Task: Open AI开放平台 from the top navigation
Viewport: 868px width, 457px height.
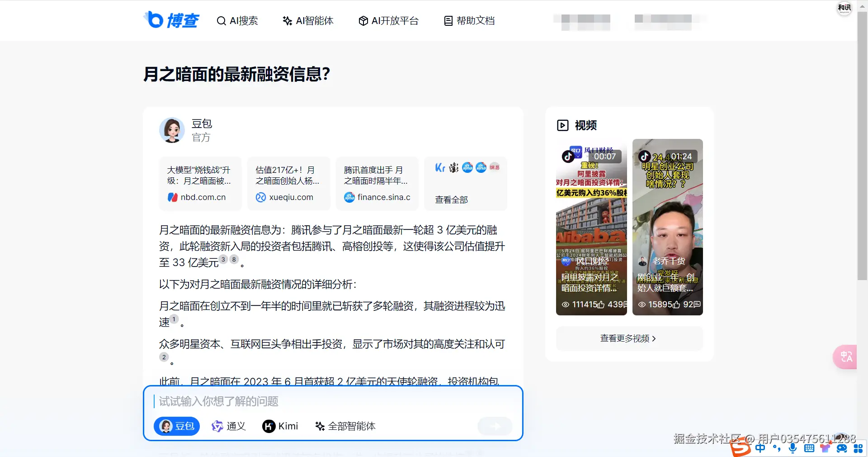Action: tap(389, 21)
